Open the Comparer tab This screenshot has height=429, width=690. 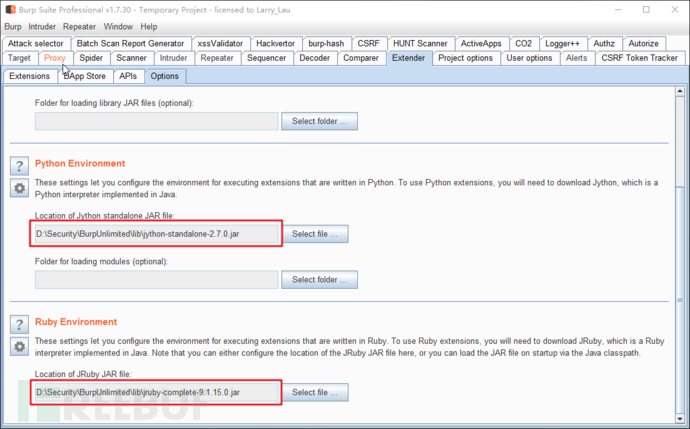tap(361, 58)
